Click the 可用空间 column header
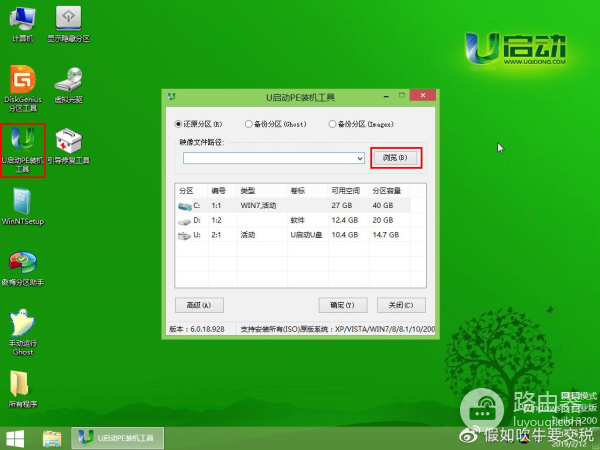Screen dimensions: 600x450 tap(349, 191)
